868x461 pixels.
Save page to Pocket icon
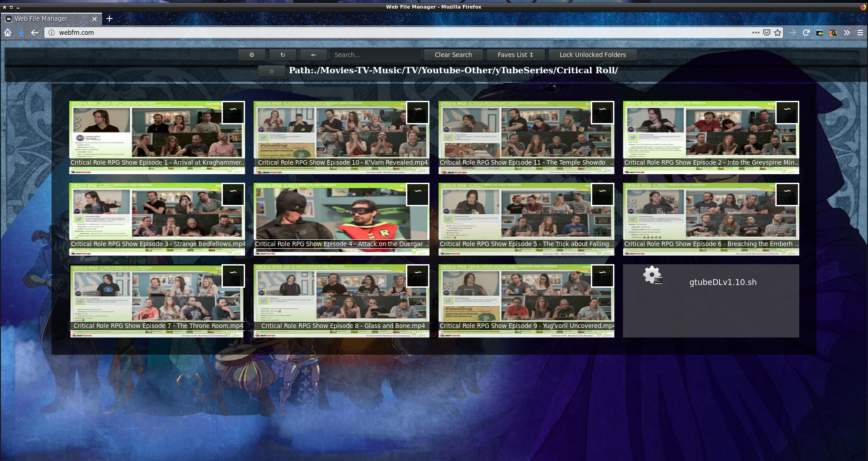pos(767,33)
